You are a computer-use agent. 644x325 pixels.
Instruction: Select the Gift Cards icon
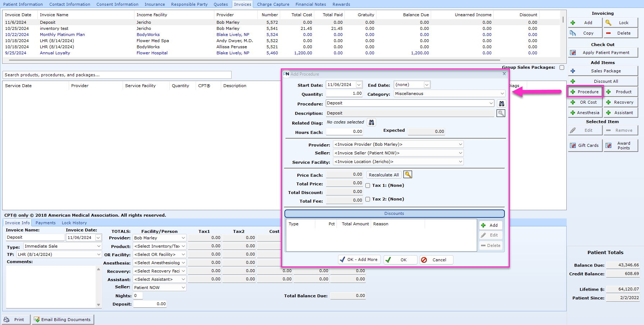pyautogui.click(x=573, y=145)
